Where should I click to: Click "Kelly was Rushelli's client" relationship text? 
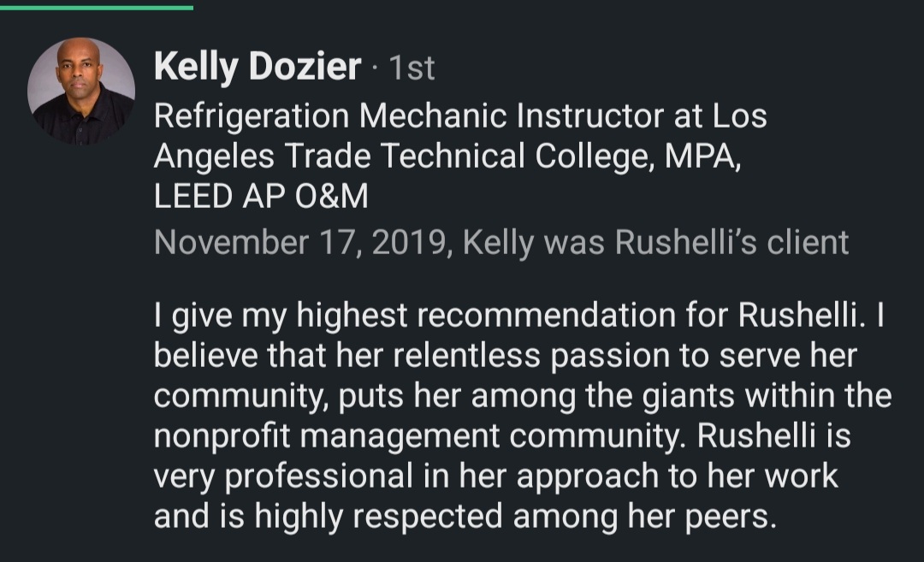(x=655, y=242)
